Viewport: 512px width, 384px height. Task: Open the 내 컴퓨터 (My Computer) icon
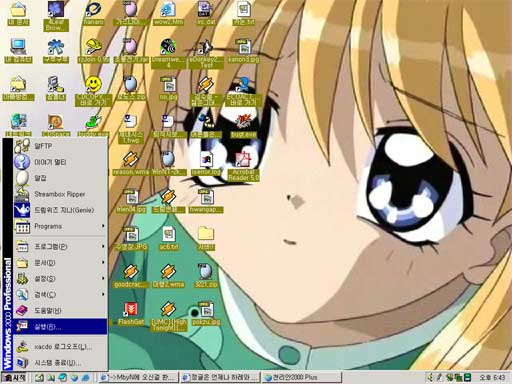18,51
